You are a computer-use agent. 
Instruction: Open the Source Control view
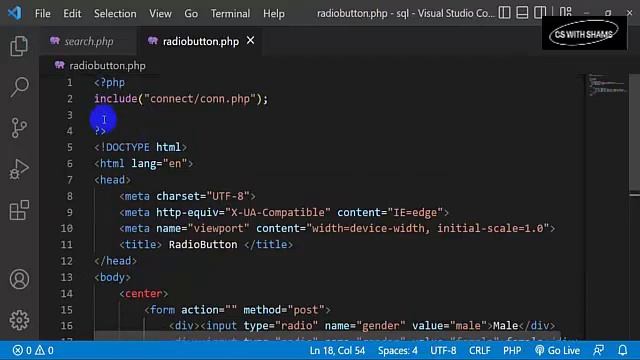(19, 128)
